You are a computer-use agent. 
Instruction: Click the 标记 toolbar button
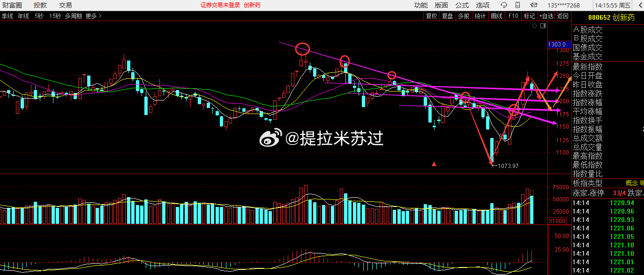(x=529, y=16)
